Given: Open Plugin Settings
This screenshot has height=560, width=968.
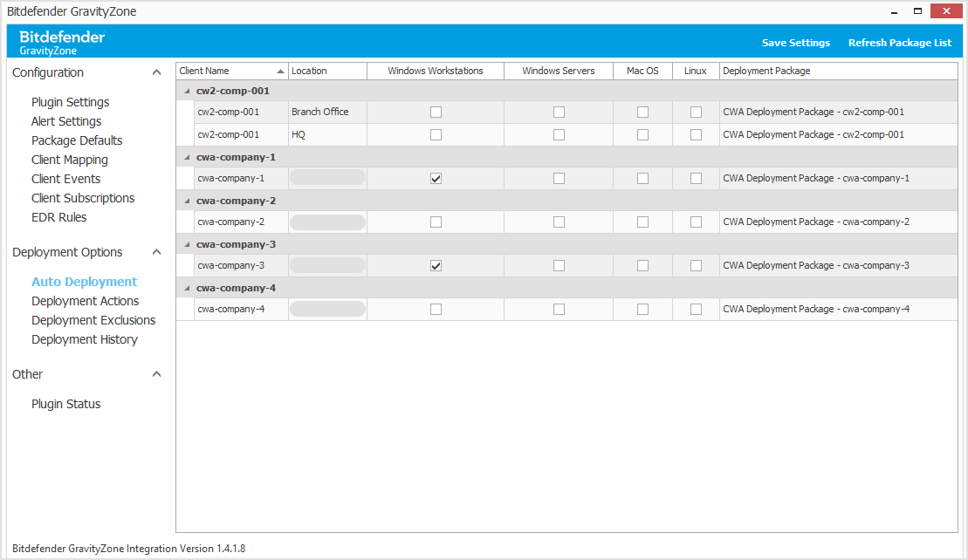Looking at the screenshot, I should (x=70, y=102).
